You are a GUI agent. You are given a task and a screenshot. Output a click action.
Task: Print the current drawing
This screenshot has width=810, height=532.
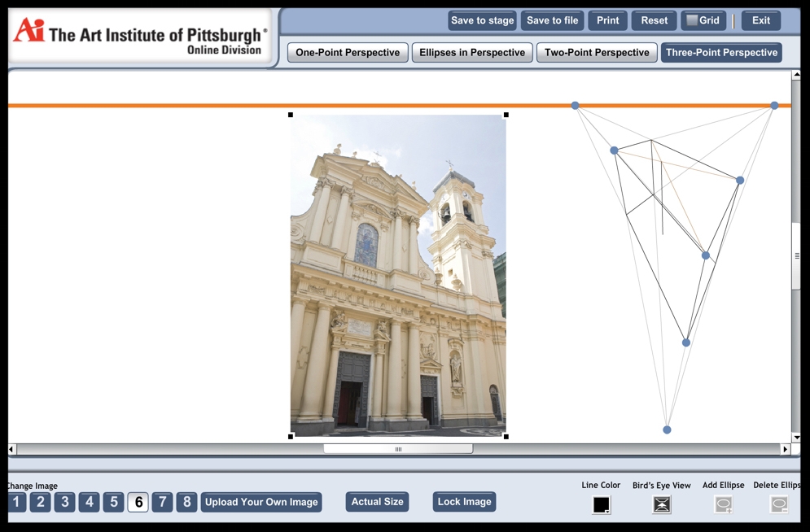pos(607,20)
